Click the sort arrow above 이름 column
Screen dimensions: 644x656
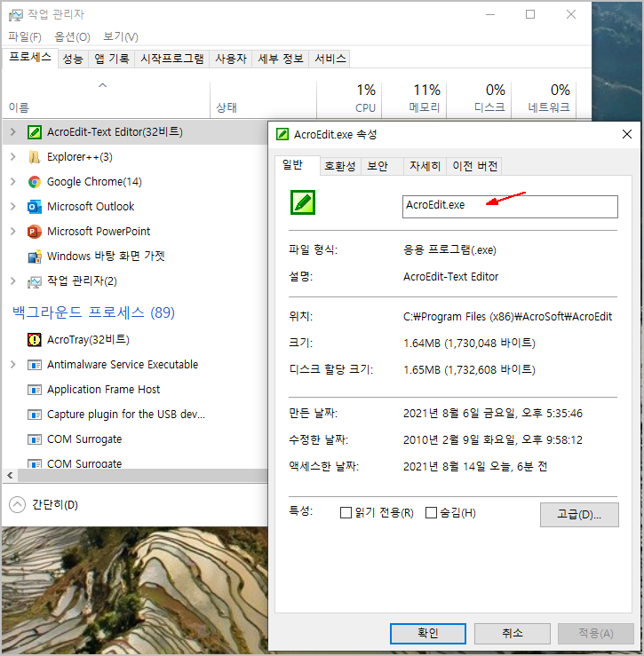[x=102, y=85]
